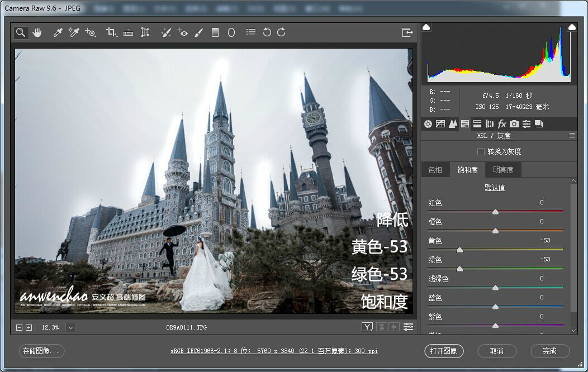Choose the Graduated Filter tool
The height and width of the screenshot is (372, 588).
pos(215,32)
